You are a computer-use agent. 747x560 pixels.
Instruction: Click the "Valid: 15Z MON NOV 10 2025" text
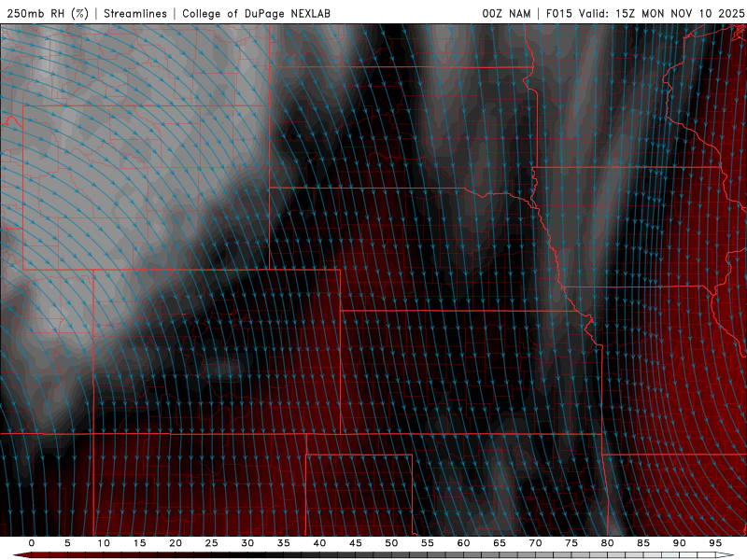tap(662, 13)
